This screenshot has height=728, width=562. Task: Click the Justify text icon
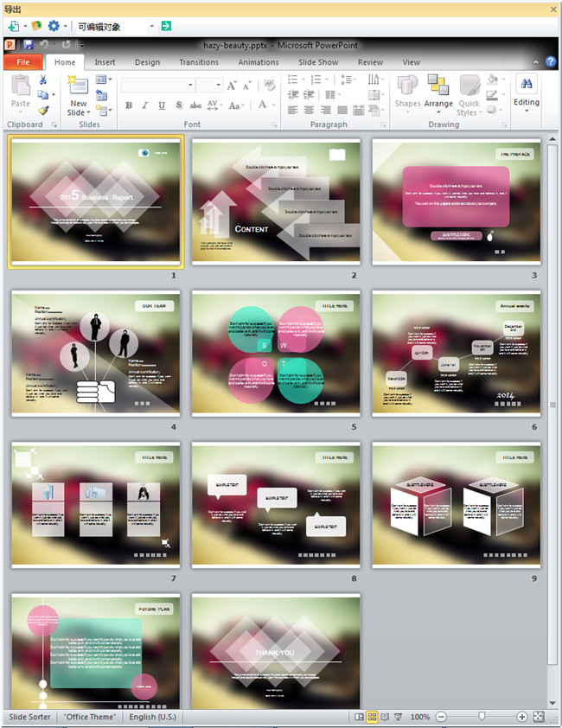[x=342, y=110]
